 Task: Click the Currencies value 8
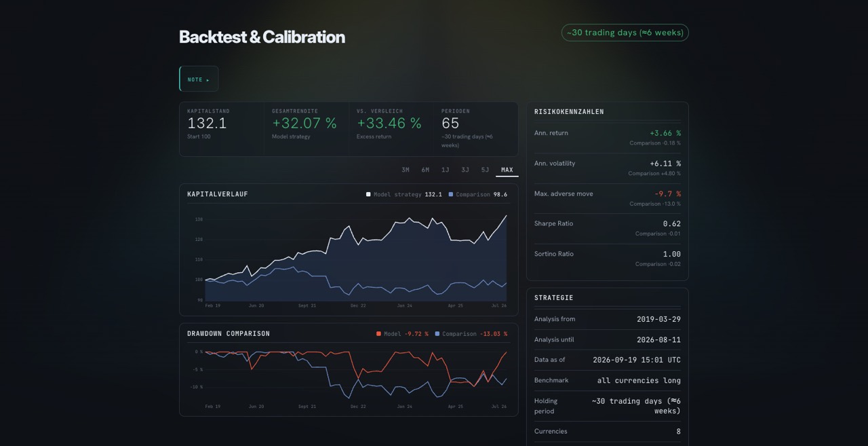click(678, 431)
